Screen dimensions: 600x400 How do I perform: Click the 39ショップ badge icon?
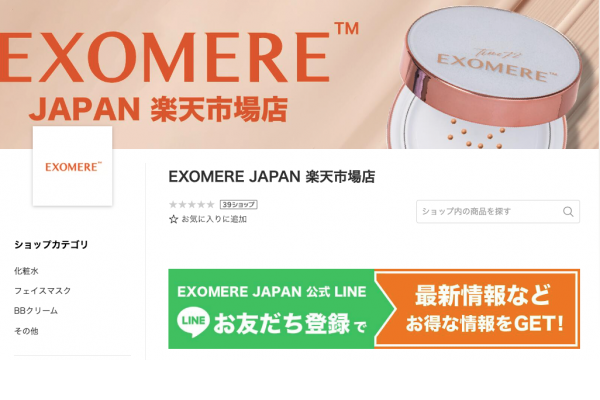[x=238, y=205]
